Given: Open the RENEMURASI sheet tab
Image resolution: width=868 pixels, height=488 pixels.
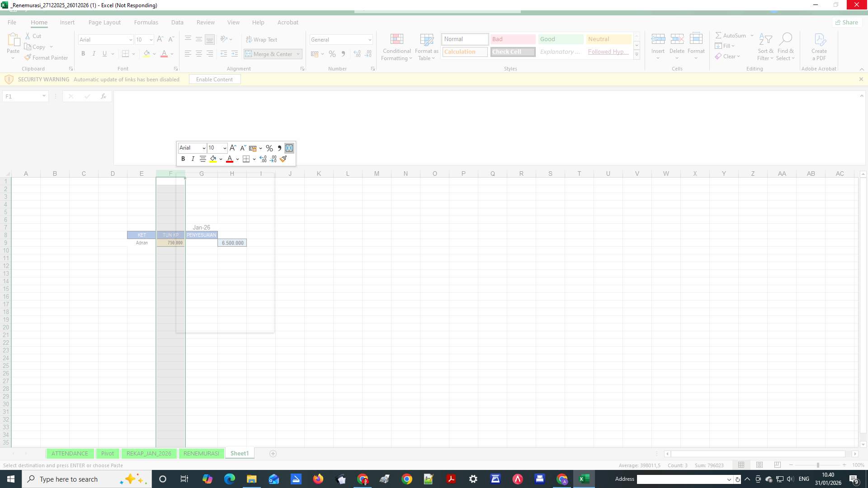Looking at the screenshot, I should point(201,453).
